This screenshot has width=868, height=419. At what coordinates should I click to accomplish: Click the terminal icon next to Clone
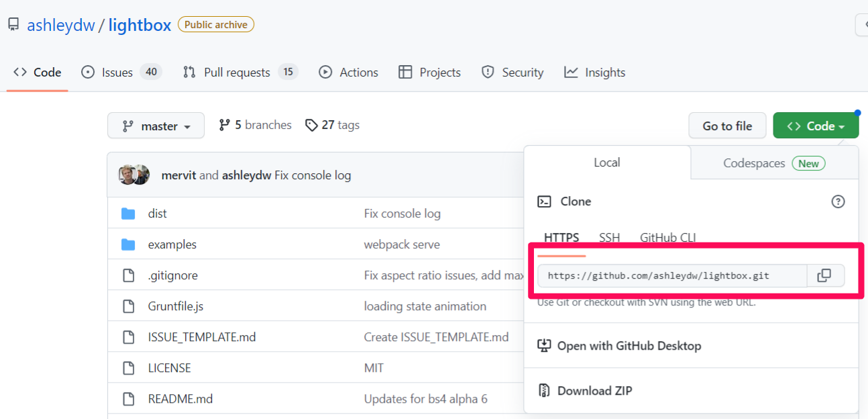point(545,201)
